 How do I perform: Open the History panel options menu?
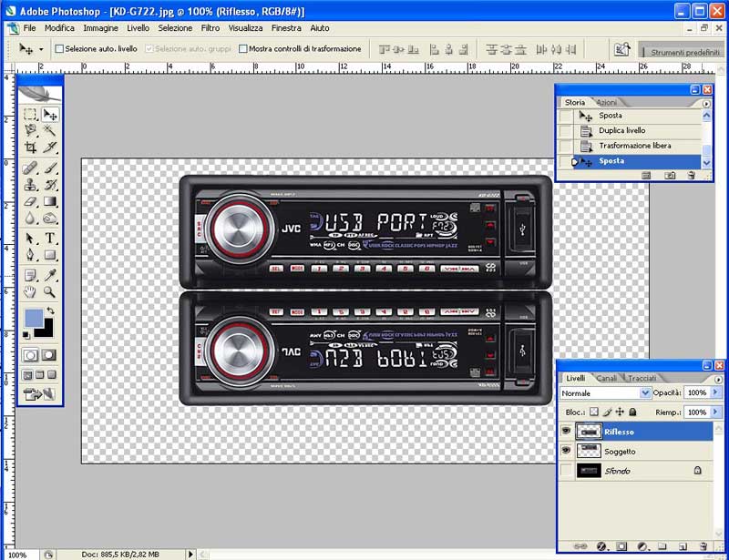click(706, 104)
